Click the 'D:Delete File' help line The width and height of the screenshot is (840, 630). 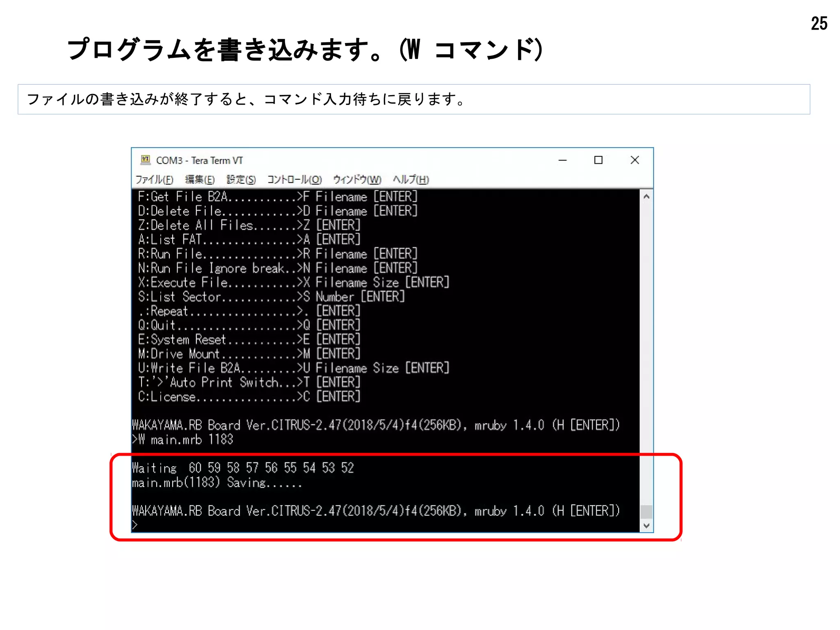[278, 211]
